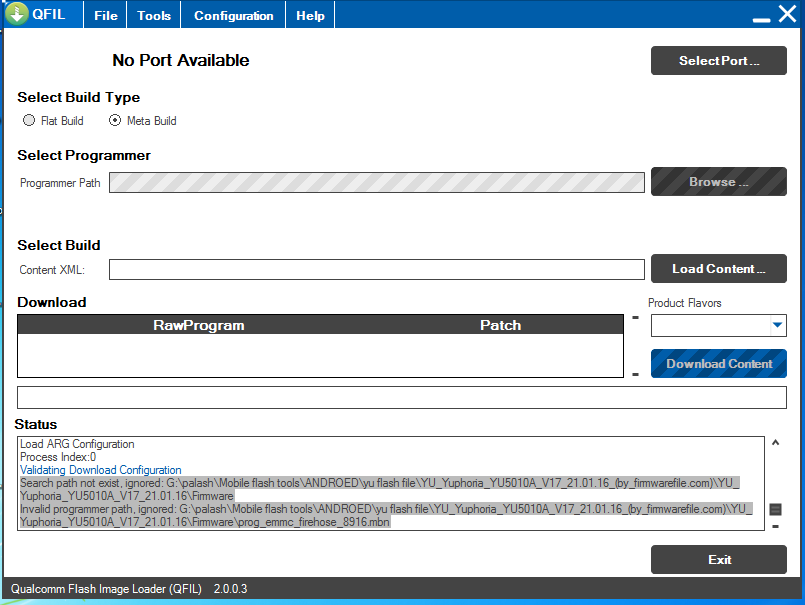Click the download progress bar
The width and height of the screenshot is (805, 605).
[401, 398]
